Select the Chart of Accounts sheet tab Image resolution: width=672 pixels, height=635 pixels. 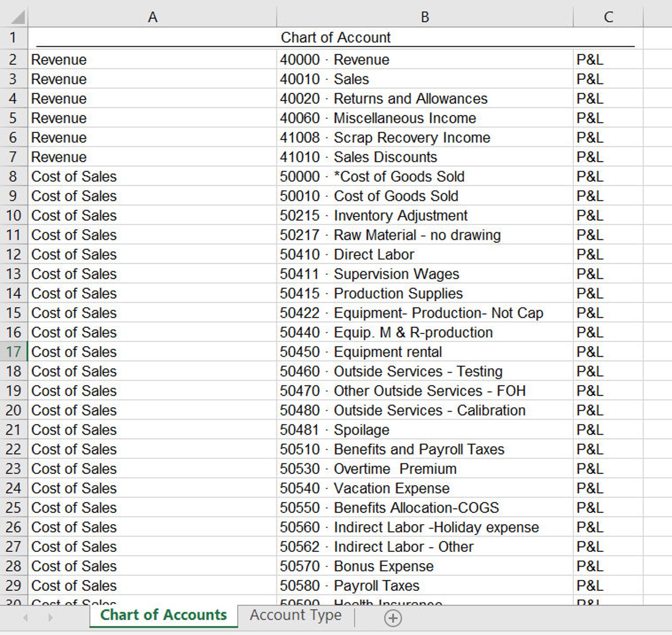tap(163, 615)
